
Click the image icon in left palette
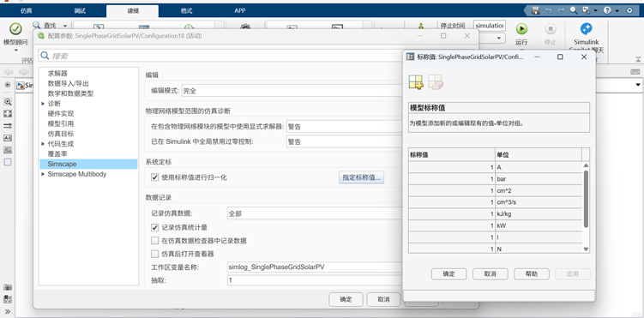pyautogui.click(x=8, y=150)
